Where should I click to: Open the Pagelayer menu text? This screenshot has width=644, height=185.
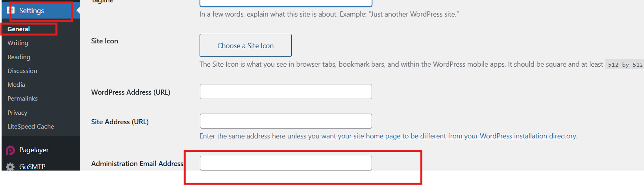point(34,150)
